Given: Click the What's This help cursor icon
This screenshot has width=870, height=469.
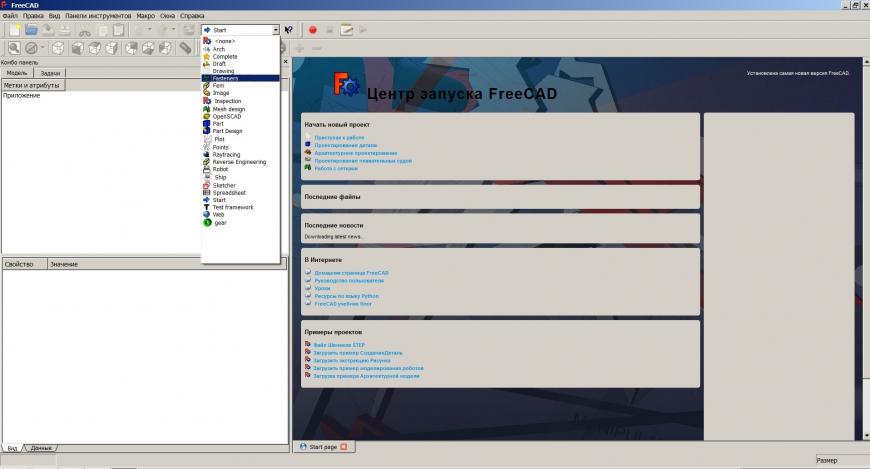Looking at the screenshot, I should (289, 30).
